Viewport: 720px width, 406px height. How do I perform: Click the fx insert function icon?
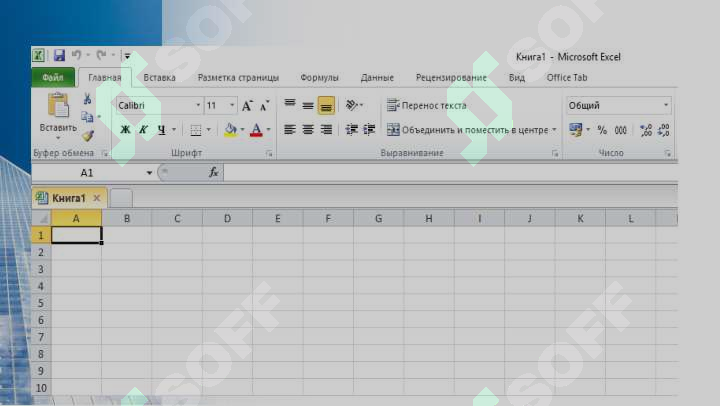[x=214, y=173]
